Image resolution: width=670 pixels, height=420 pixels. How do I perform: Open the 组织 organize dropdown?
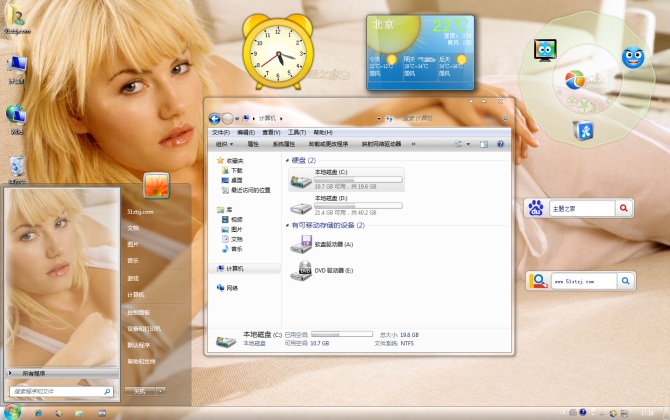(x=224, y=144)
